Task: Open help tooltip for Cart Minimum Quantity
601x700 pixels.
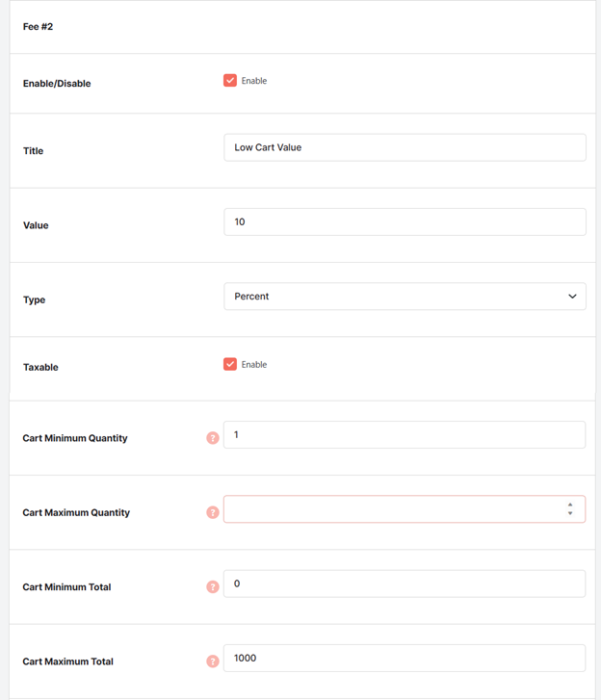Action: (x=213, y=438)
